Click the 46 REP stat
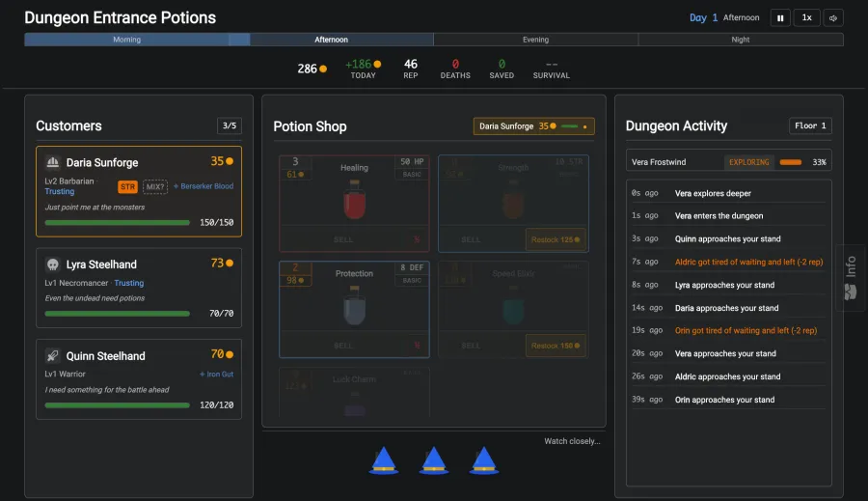 411,69
